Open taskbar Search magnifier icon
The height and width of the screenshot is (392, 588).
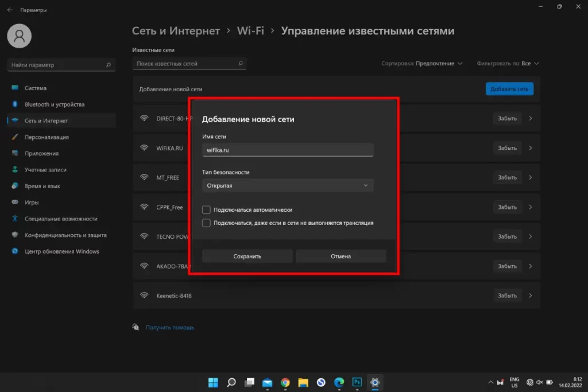(x=231, y=382)
